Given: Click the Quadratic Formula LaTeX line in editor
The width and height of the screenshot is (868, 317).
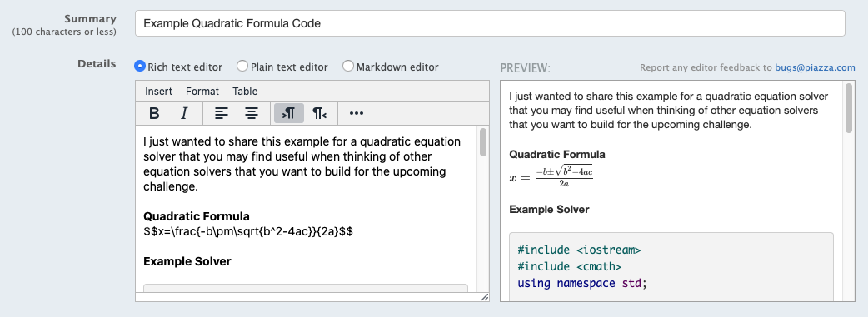Looking at the screenshot, I should pyautogui.click(x=248, y=232).
